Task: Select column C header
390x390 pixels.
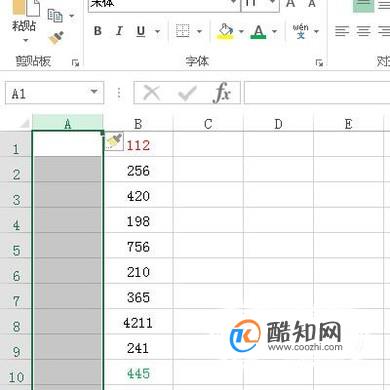Action: 208,124
